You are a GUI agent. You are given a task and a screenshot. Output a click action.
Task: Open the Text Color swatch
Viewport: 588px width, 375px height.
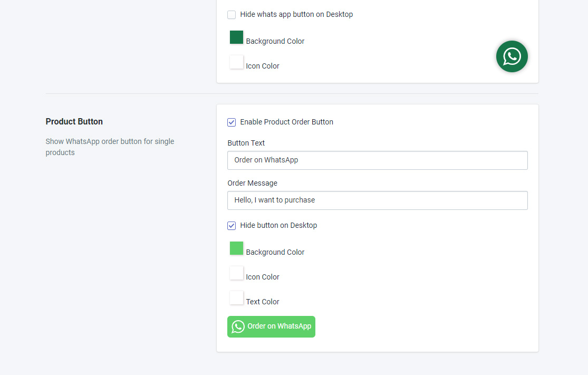pos(236,298)
